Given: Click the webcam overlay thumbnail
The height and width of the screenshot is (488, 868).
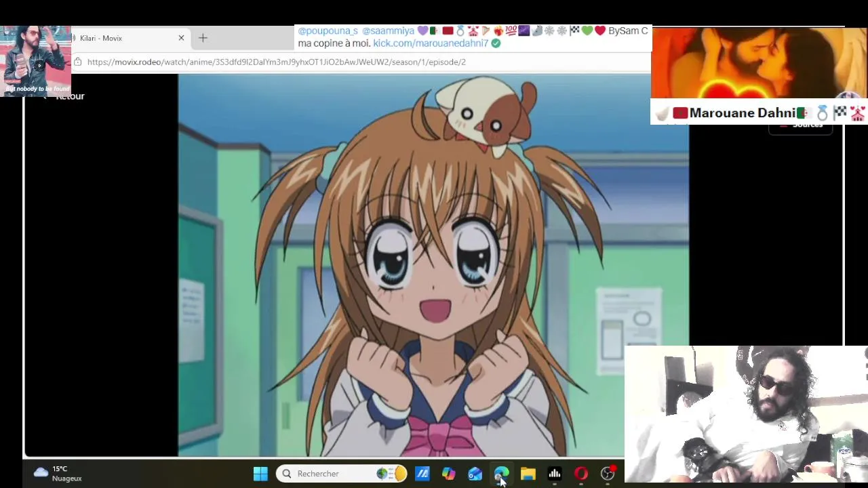Looking at the screenshot, I should tap(746, 414).
